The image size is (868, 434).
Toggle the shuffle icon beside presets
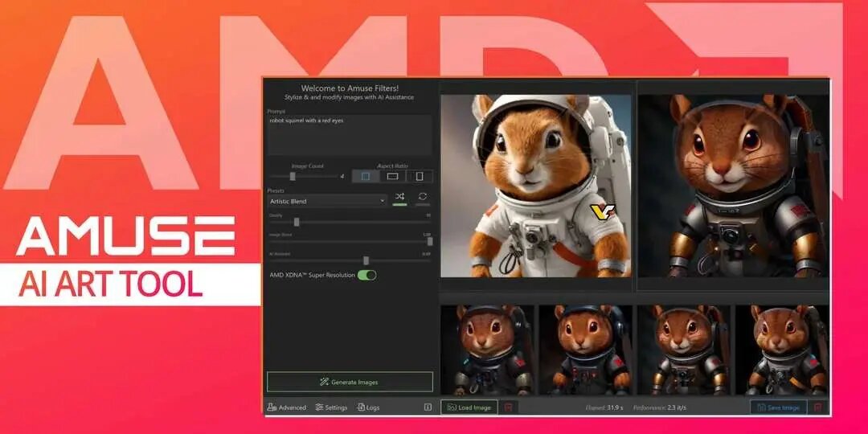pyautogui.click(x=399, y=197)
